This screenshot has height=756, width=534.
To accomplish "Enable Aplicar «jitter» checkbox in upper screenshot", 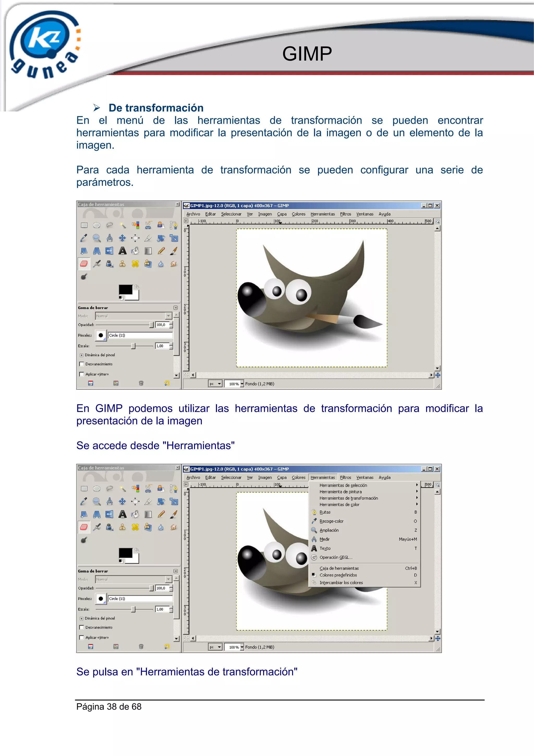I will [x=82, y=374].
